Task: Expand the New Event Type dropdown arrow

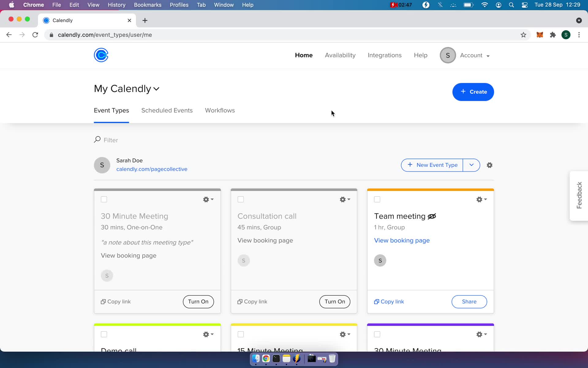Action: [471, 165]
